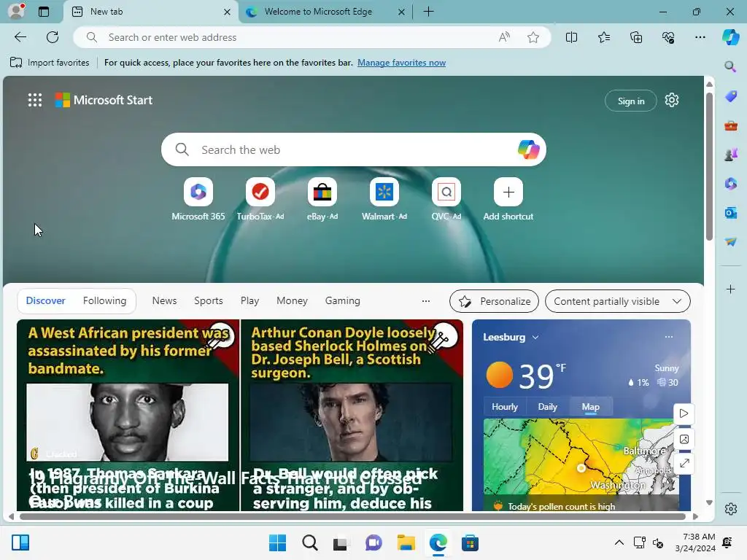The width and height of the screenshot is (747, 560).
Task: Open a new tab with plus button
Action: tap(428, 12)
